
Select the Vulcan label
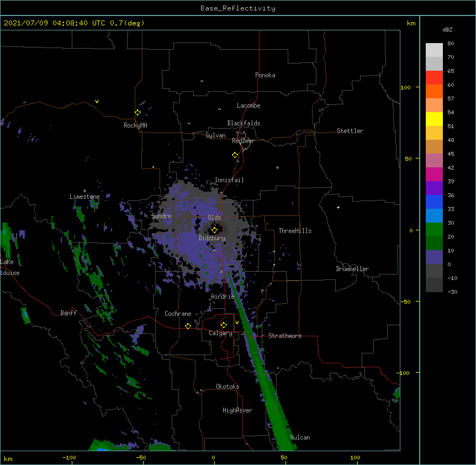point(300,437)
